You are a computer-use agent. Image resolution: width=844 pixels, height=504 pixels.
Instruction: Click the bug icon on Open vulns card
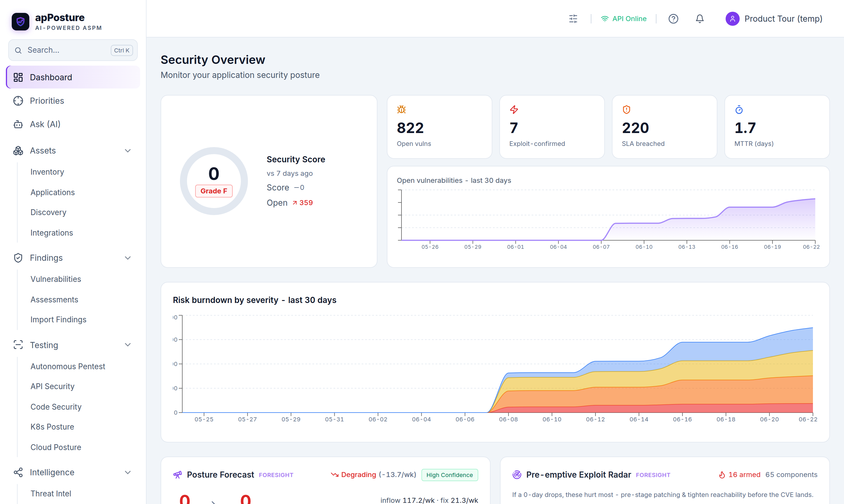tap(401, 110)
